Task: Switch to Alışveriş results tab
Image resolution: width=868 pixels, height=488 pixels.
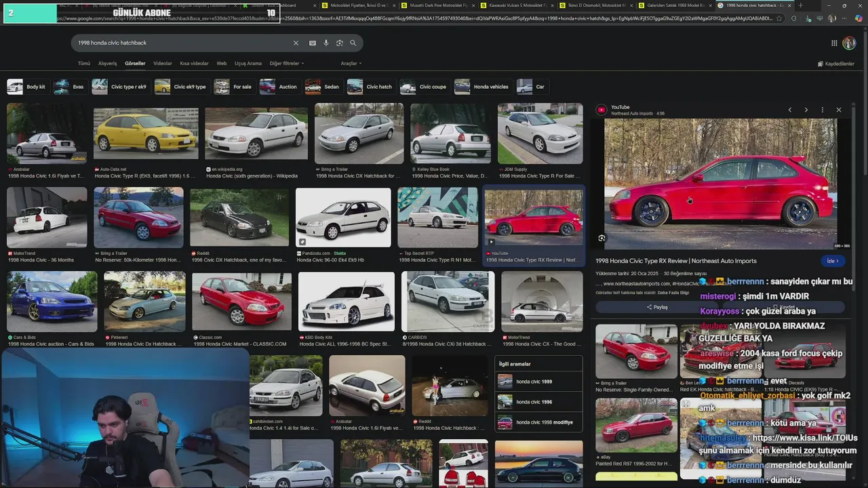Action: [x=107, y=63]
